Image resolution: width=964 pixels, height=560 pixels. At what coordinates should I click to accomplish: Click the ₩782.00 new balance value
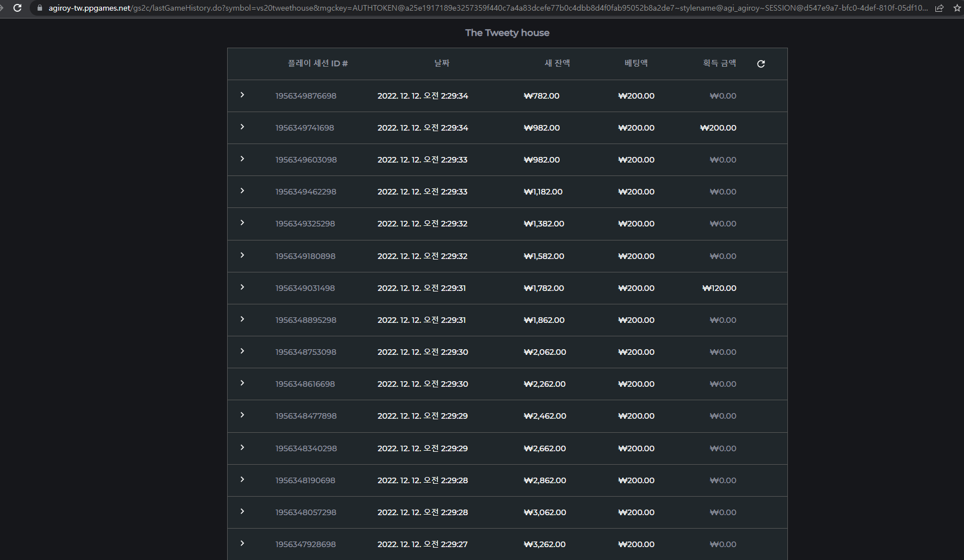tap(542, 96)
